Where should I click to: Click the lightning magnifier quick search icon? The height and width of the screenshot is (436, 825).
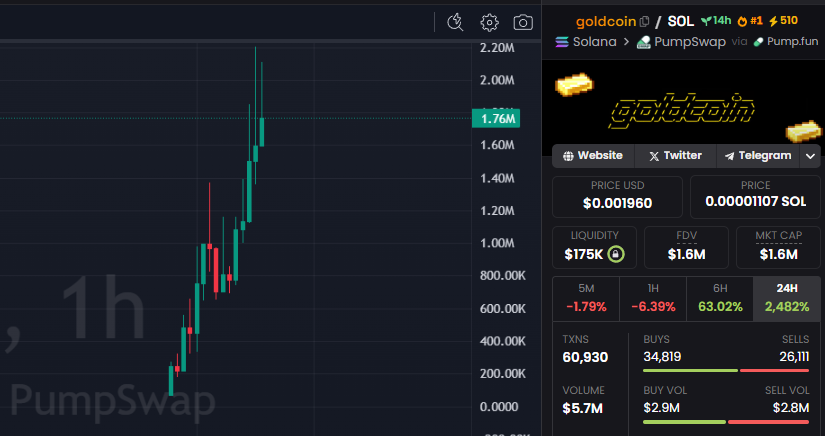[x=455, y=22]
